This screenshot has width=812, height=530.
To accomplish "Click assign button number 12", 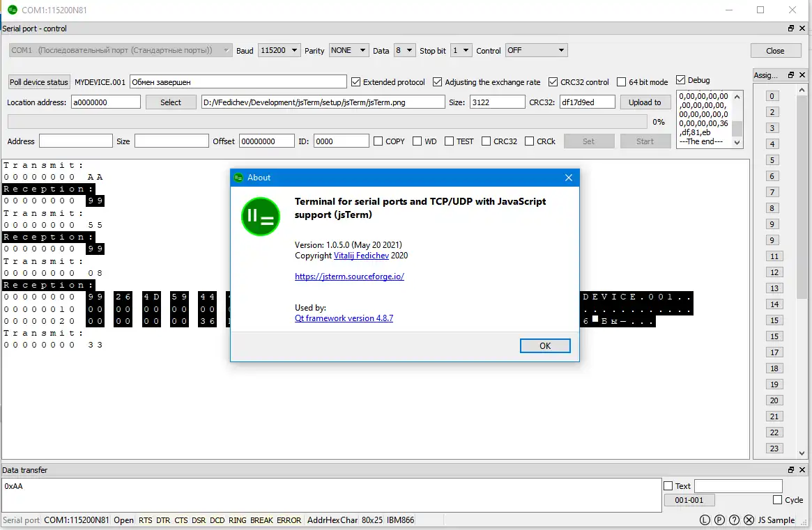I will pos(774,272).
